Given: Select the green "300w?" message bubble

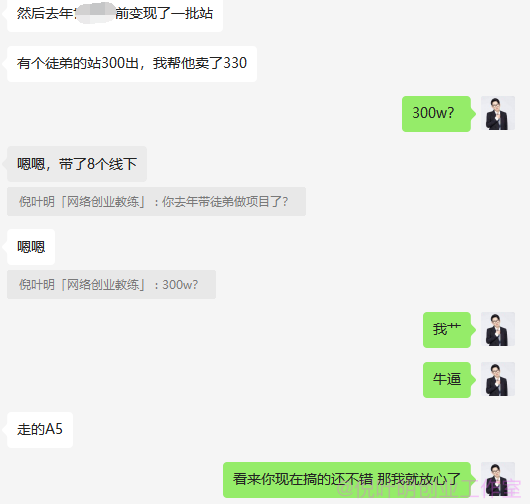Looking at the screenshot, I should (436, 114).
